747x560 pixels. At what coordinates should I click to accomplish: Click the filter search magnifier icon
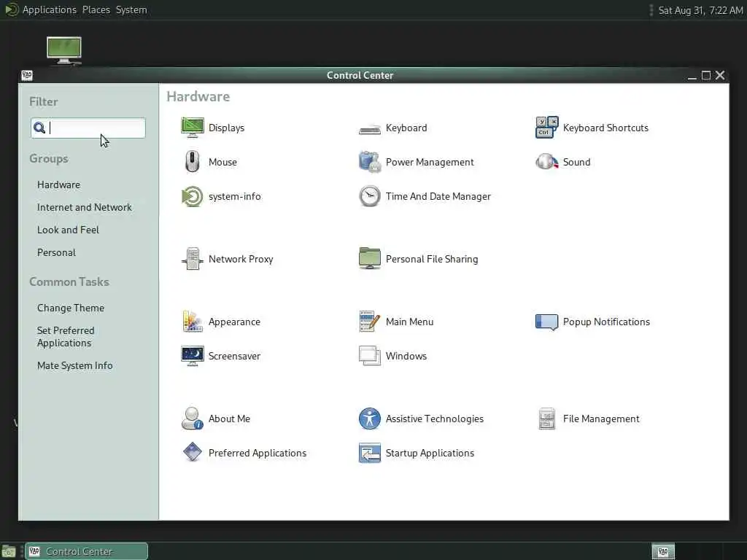tap(39, 128)
